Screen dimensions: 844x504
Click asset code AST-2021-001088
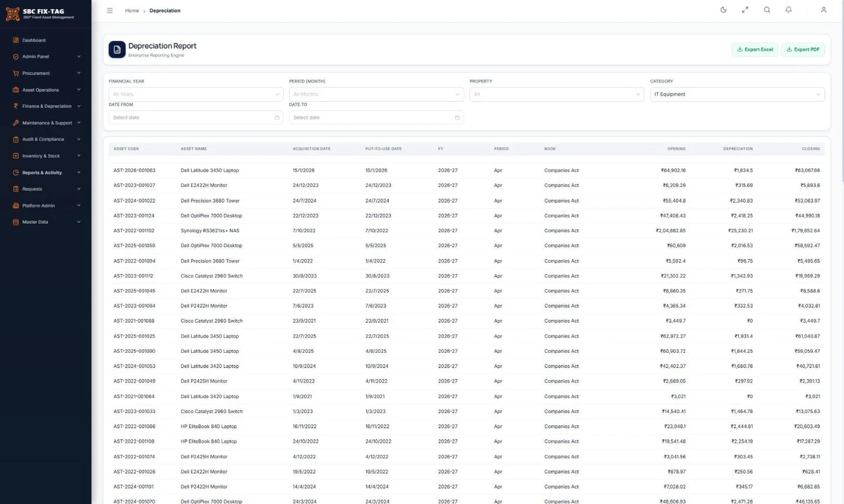click(134, 321)
